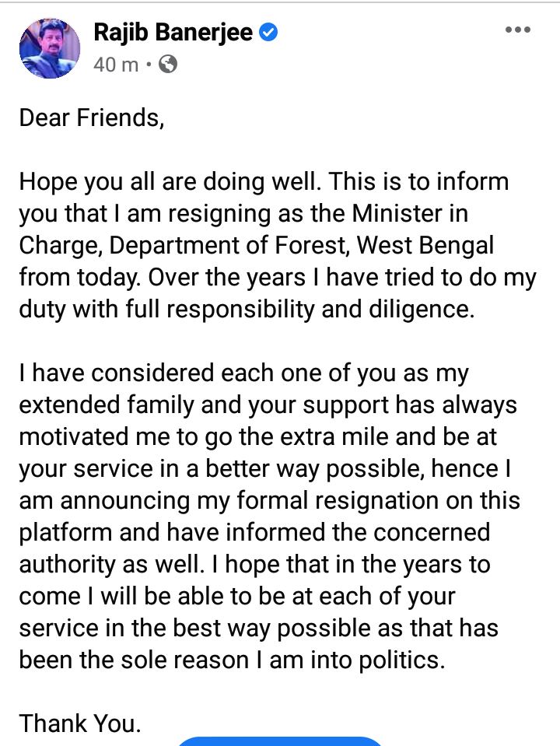Tap the blue button below "Thank You."
This screenshot has height=746, width=560.
tap(280, 741)
